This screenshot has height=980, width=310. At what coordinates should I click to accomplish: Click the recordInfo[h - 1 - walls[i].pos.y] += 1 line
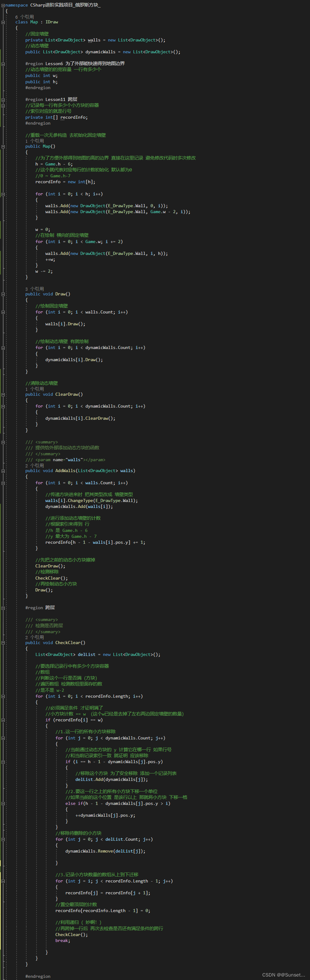point(95,543)
